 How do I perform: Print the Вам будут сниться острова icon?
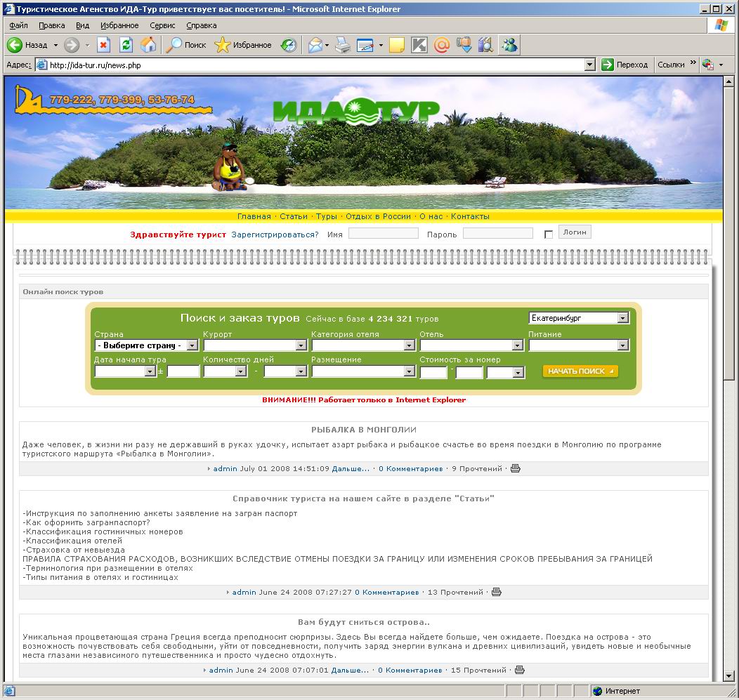tap(519, 670)
